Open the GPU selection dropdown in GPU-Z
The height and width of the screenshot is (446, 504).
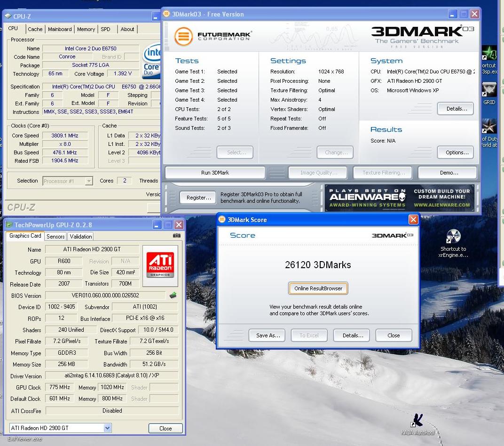click(107, 428)
